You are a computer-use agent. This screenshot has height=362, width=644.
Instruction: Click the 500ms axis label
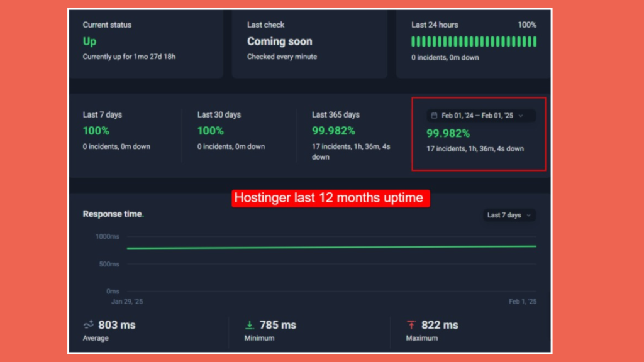(109, 264)
